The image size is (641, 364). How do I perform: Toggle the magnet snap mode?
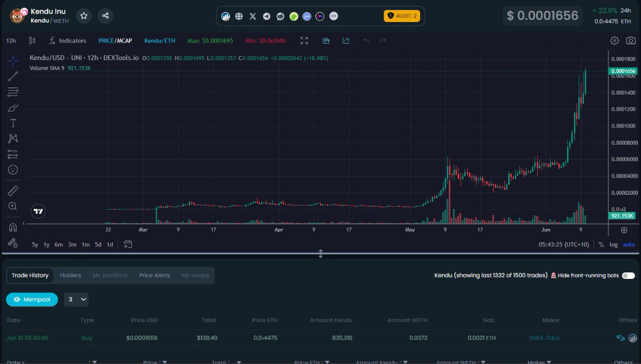[x=13, y=227]
